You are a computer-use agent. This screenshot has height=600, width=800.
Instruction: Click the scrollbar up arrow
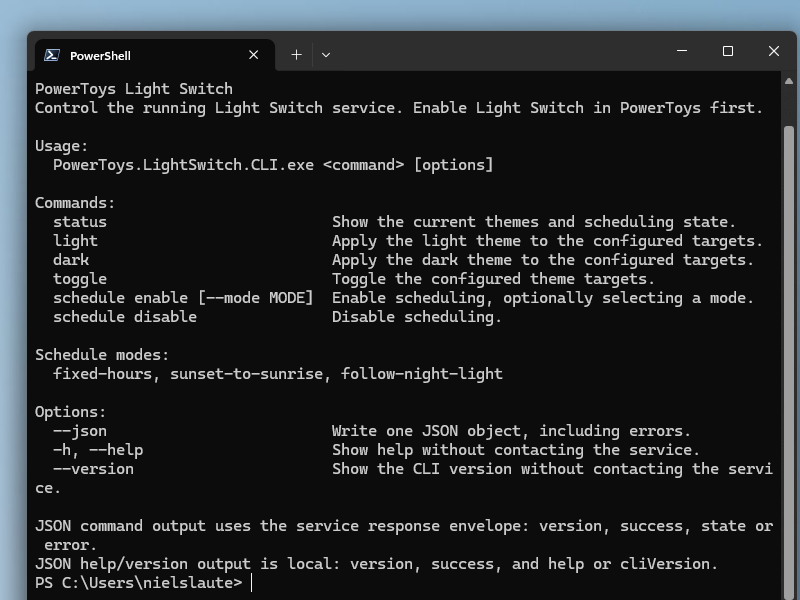coord(789,81)
